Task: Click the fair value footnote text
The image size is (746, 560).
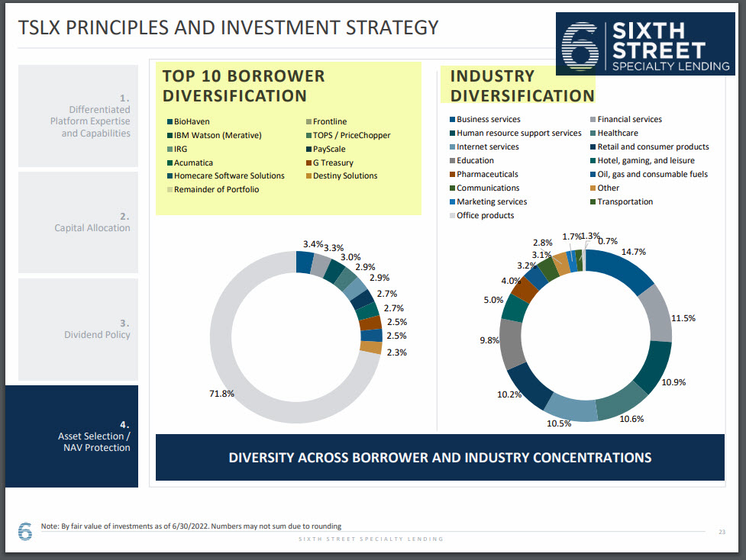Action: [x=191, y=526]
